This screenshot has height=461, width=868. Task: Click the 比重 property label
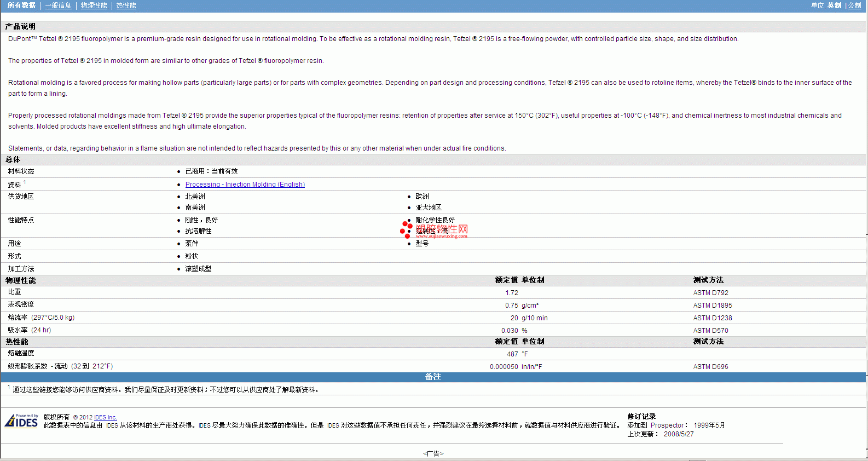click(14, 292)
